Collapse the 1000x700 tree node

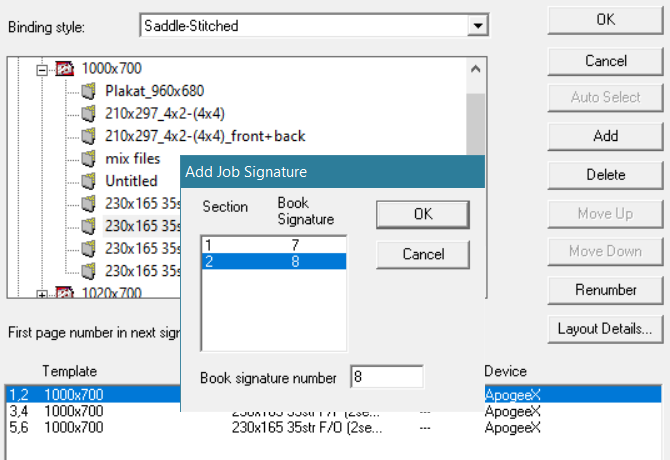pyautogui.click(x=42, y=69)
